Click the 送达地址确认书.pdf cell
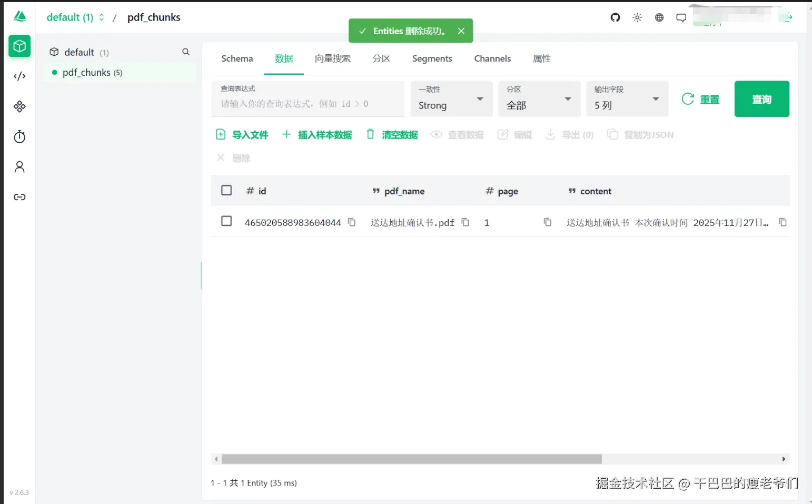Viewport: 812px width, 504px height. [x=412, y=223]
